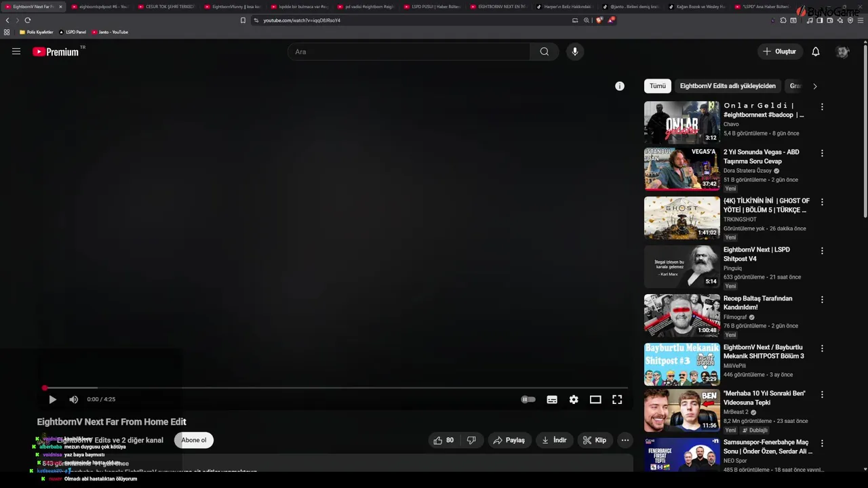Switch to CESUR TOK ŞEHRİ TERKEDİ tab
The height and width of the screenshot is (488, 868).
[x=166, y=7]
